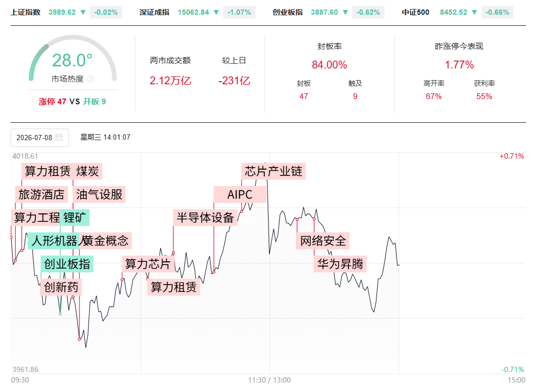Select the 2026-07-08 date picker field
Image resolution: width=535 pixels, height=392 pixels.
pyautogui.click(x=39, y=138)
